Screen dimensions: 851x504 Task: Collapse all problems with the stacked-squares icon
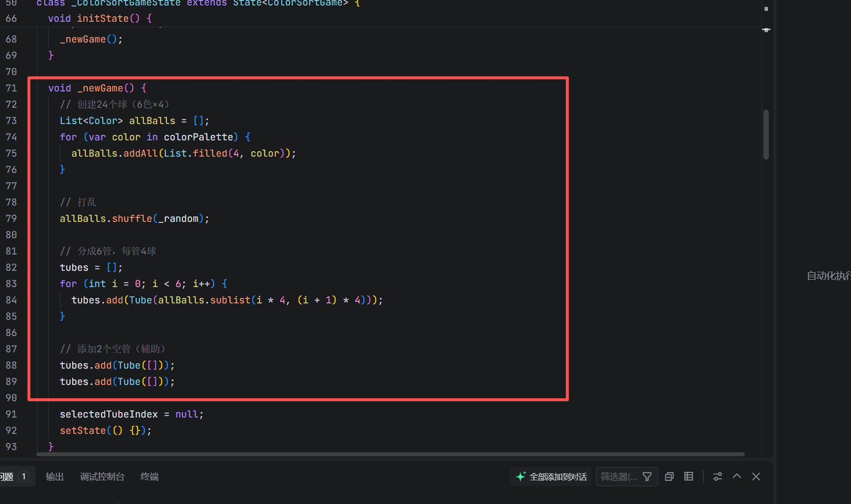pyautogui.click(x=670, y=476)
